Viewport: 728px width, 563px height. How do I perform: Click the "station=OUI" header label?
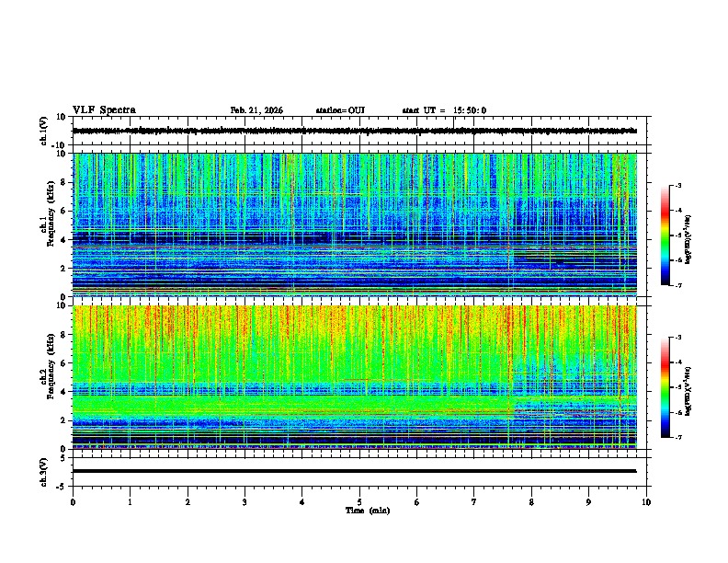pyautogui.click(x=340, y=110)
